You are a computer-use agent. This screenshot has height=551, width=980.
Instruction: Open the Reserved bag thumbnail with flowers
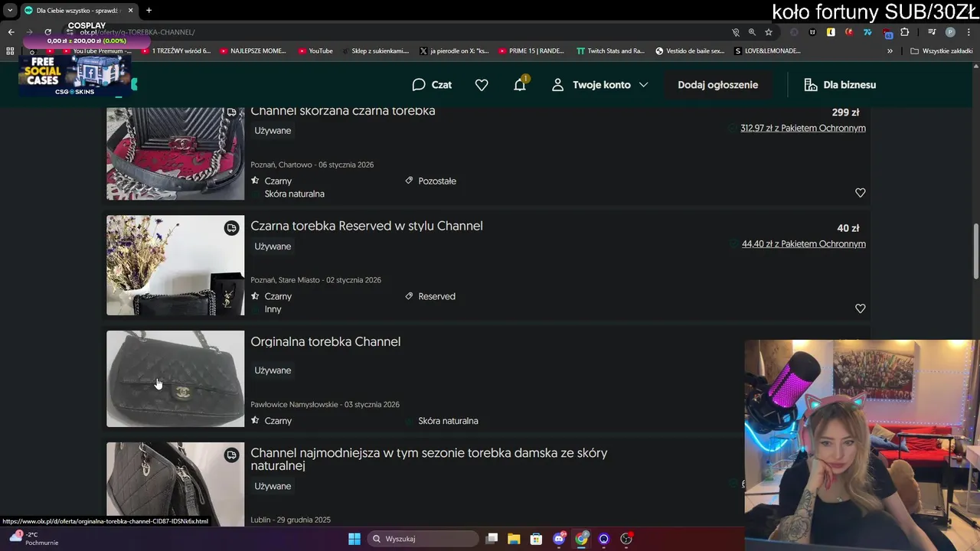pyautogui.click(x=175, y=265)
